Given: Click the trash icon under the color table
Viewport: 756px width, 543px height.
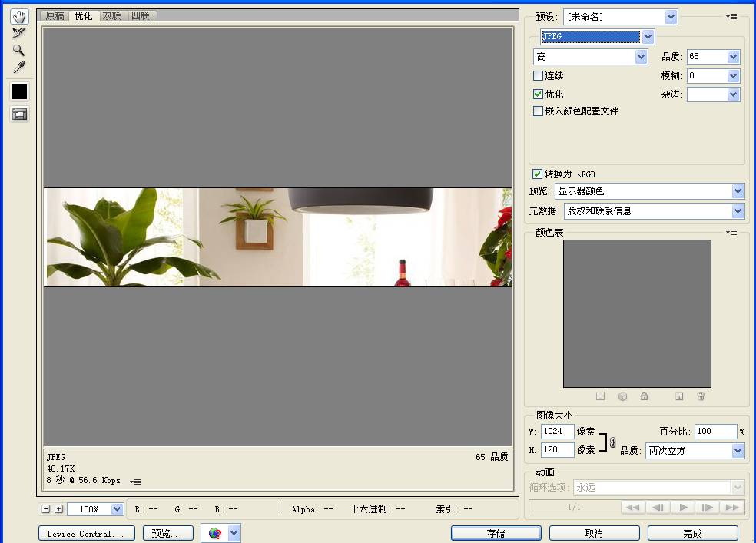Looking at the screenshot, I should tap(700, 396).
